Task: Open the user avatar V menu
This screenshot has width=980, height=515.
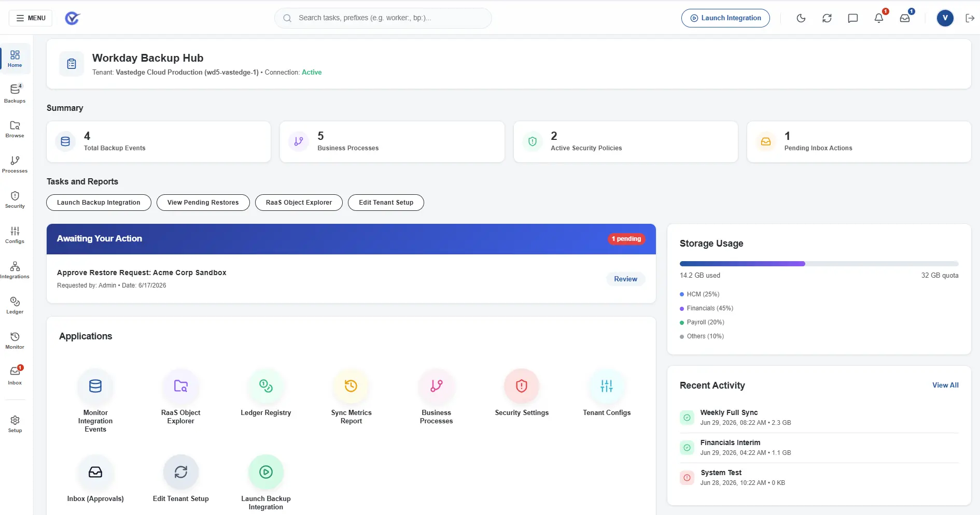Action: tap(945, 18)
